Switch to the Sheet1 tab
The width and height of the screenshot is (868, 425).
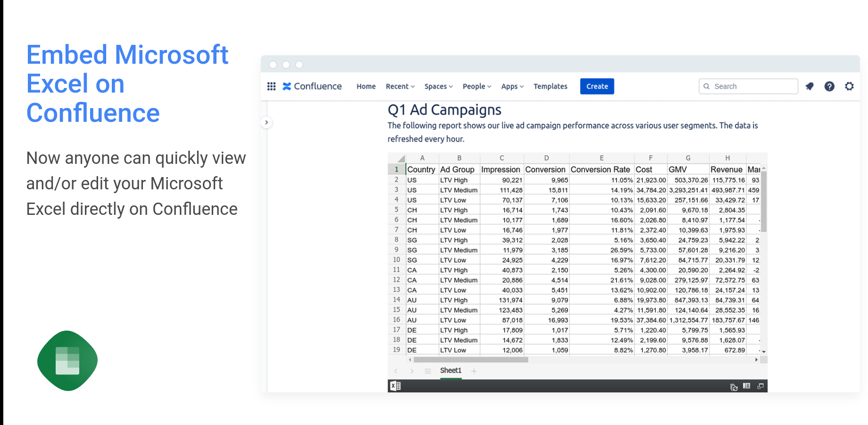451,371
